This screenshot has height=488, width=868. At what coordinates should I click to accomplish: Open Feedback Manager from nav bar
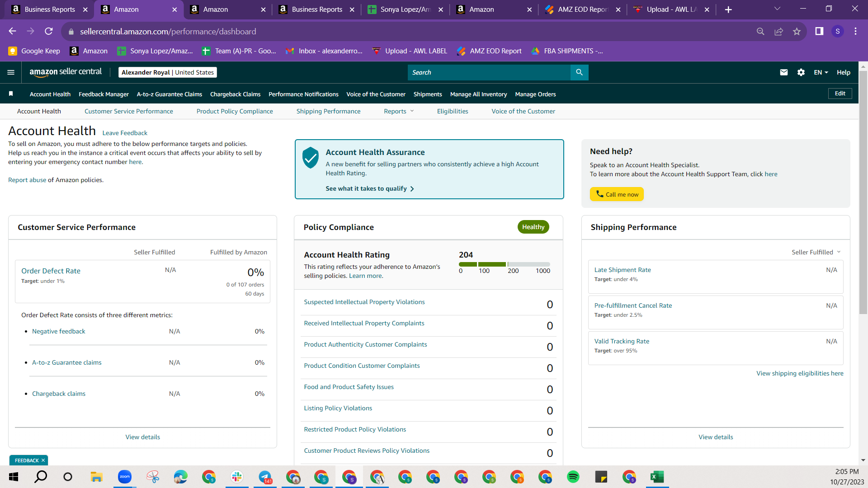(x=104, y=94)
